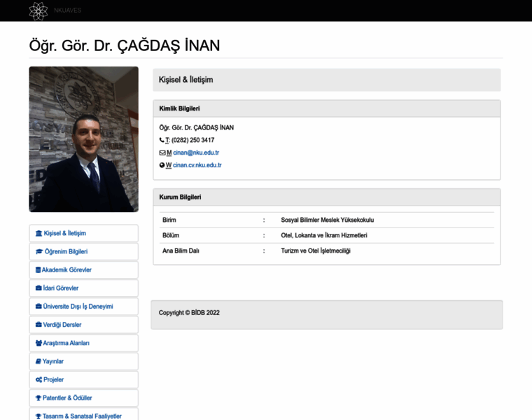The width and height of the screenshot is (532, 420).
Task: Click the briefcase icon beside Verdiği Dersler
Action: [38, 325]
